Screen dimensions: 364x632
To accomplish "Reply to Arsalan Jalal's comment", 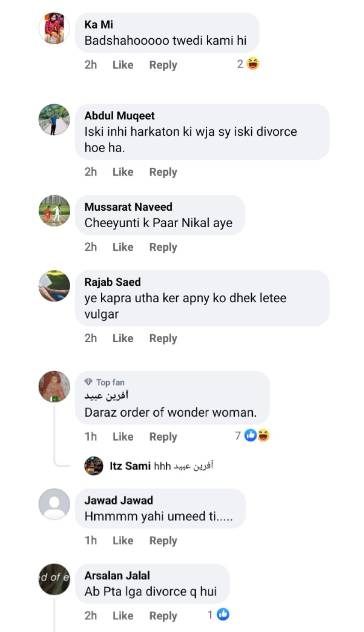I will tap(163, 616).
